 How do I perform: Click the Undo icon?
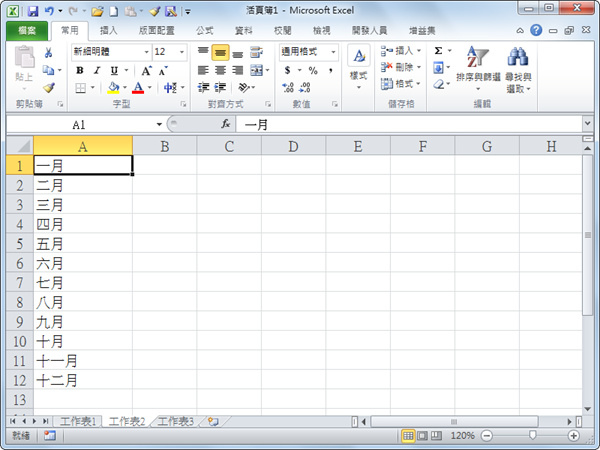(49, 11)
